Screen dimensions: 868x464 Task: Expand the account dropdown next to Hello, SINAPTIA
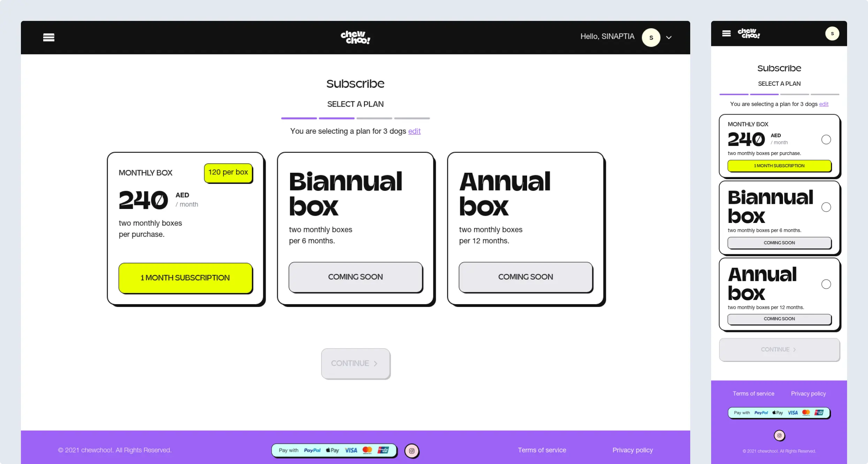pos(669,37)
